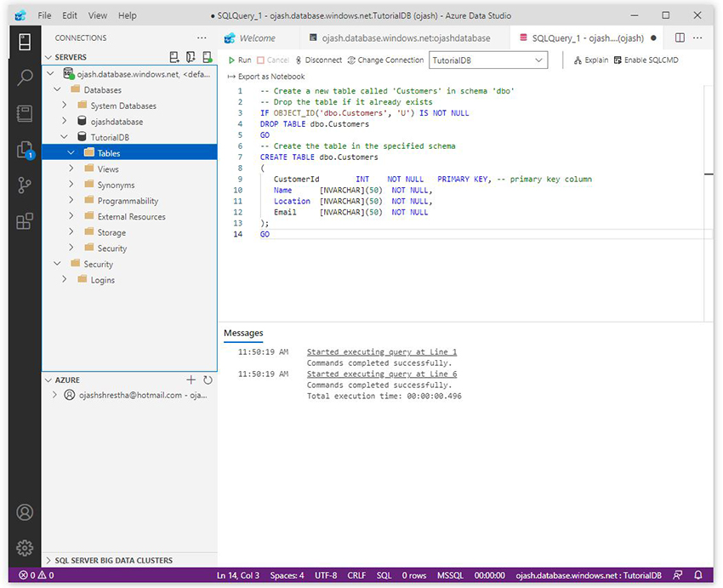
Task: Select the Tables folder in tree
Action: click(109, 153)
